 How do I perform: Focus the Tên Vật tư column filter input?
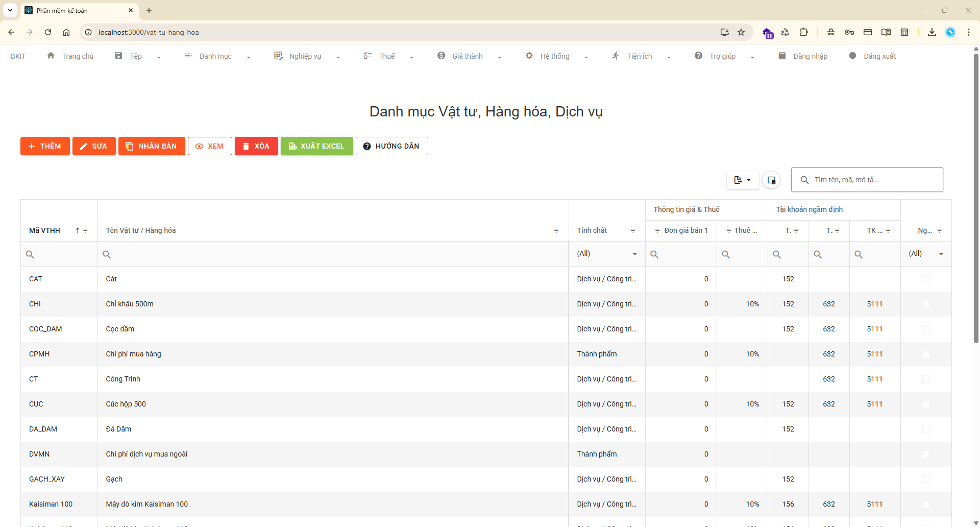pos(333,254)
